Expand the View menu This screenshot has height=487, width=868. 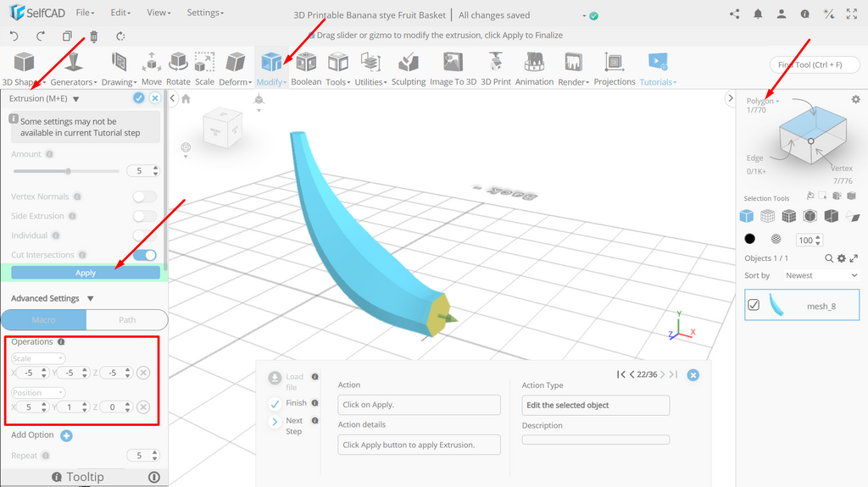coord(159,12)
